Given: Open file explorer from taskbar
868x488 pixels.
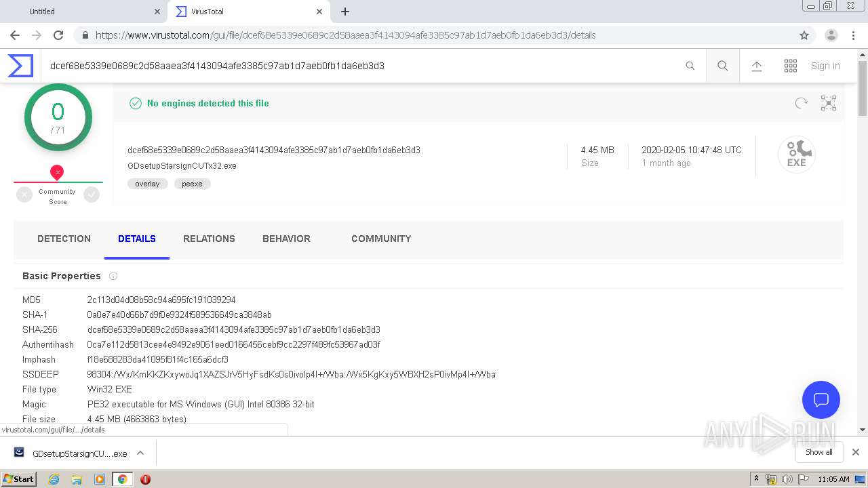Looking at the screenshot, I should (x=77, y=479).
